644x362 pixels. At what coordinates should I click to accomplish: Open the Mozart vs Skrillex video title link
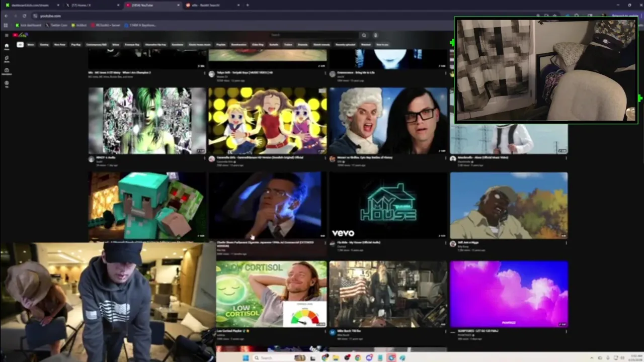click(365, 157)
